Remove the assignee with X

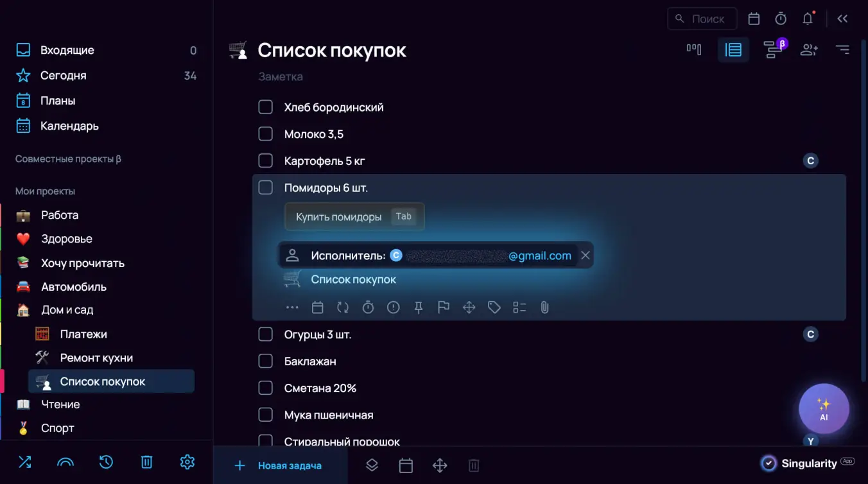pos(585,255)
